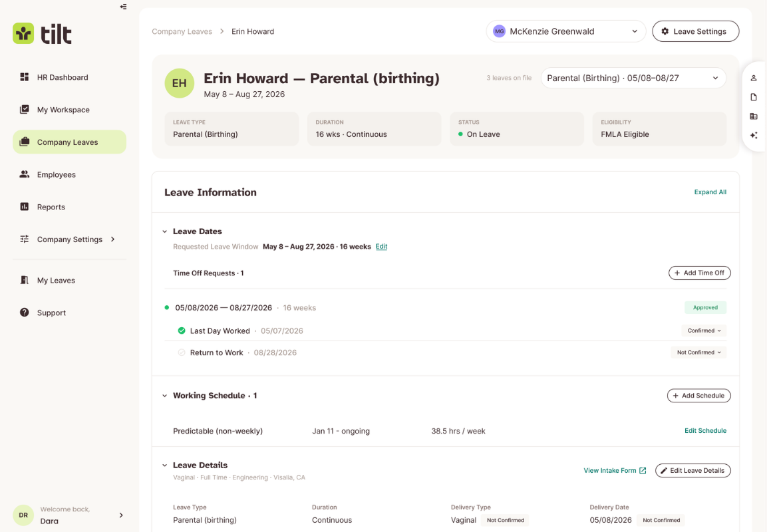Collapse the Working Schedule section

[x=165, y=396]
